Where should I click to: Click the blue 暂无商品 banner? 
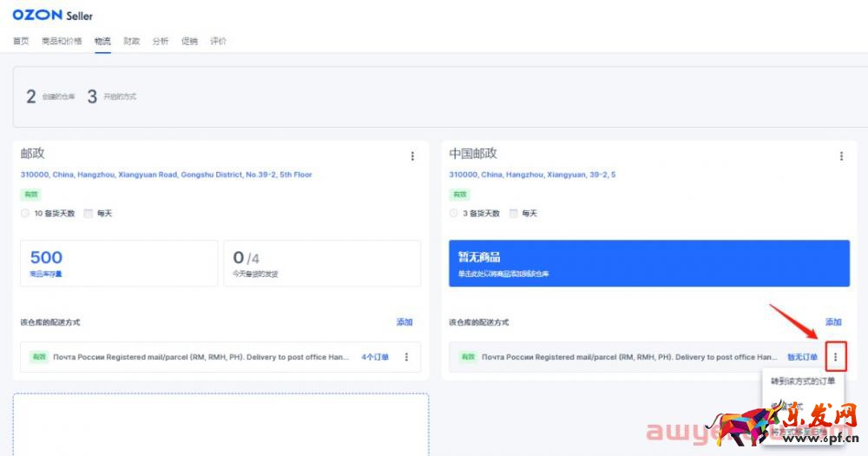point(648,263)
